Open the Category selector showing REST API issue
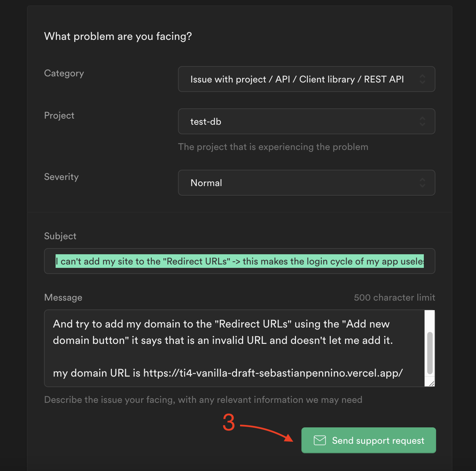Screen dimensions: 476x471 point(306,79)
